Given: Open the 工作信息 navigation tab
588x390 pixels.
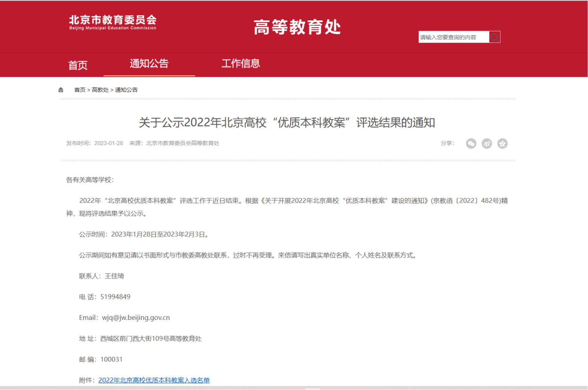Looking at the screenshot, I should click(241, 63).
